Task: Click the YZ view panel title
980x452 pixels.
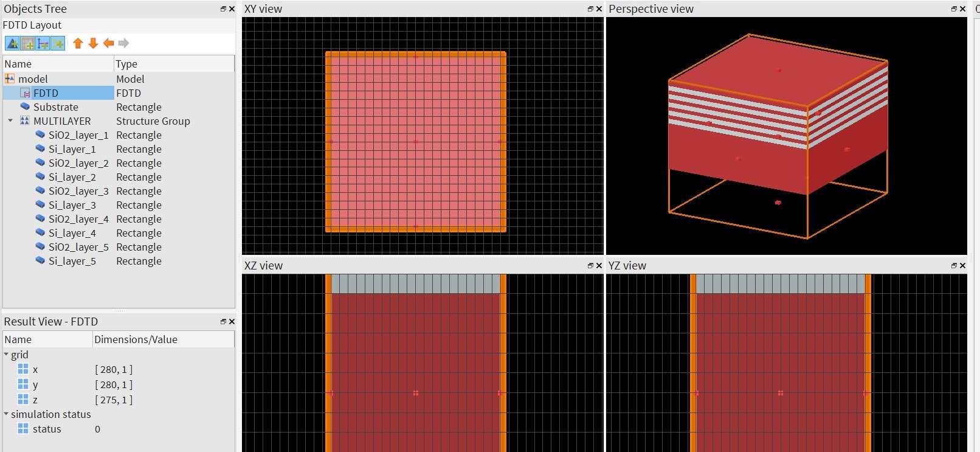Action: 627,266
